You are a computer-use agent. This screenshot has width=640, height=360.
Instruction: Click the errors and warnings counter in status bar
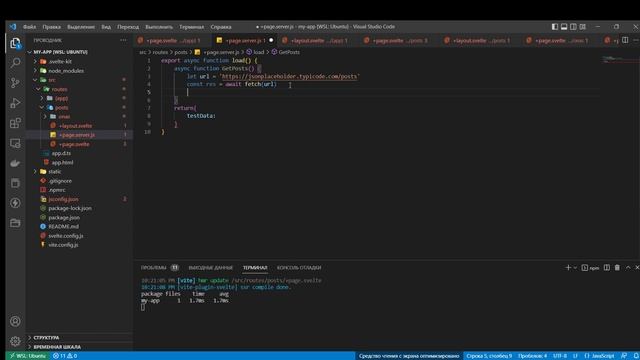tap(65, 356)
